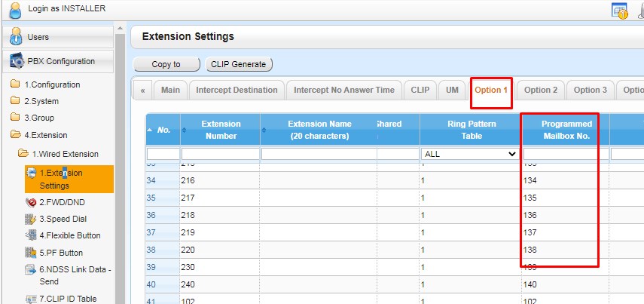This screenshot has height=304, width=644.
Task: Switch to Intercept Destination tab
Action: click(237, 90)
